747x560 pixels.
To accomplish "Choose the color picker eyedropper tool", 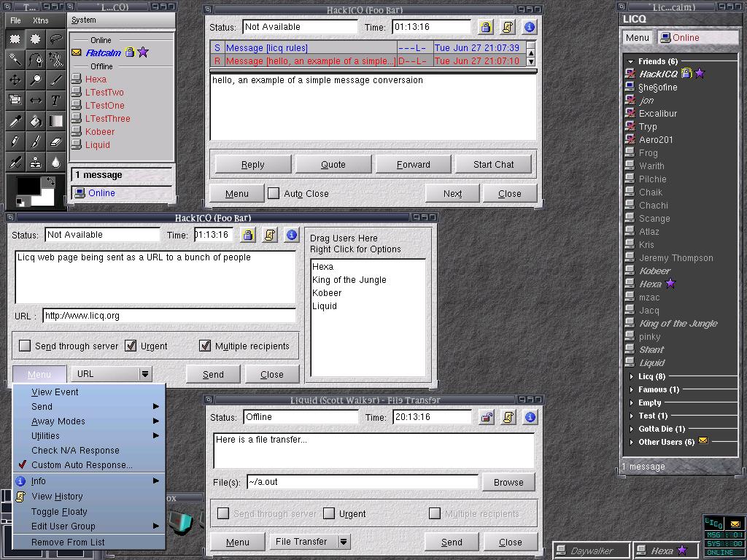I will tap(15, 121).
